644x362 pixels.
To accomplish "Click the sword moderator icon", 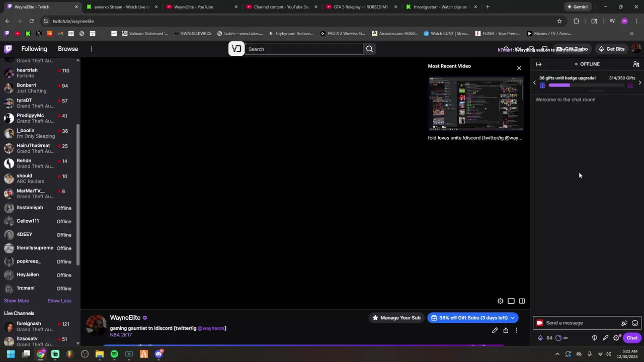I will click(605, 338).
